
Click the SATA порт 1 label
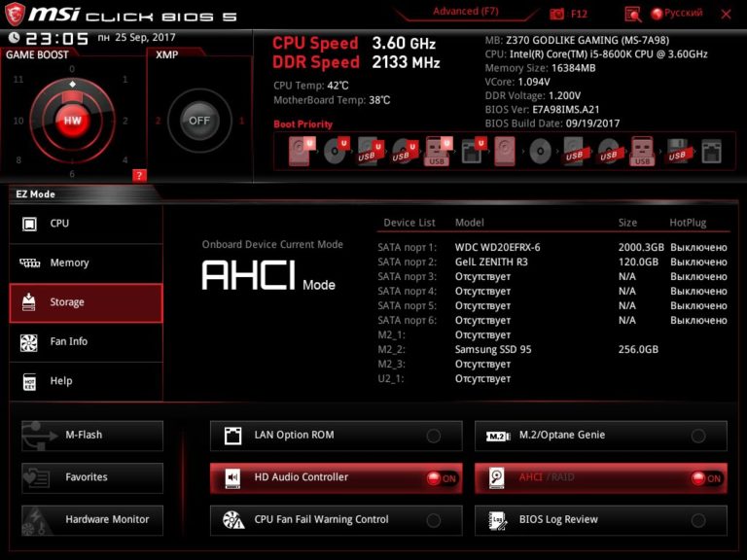(407, 248)
